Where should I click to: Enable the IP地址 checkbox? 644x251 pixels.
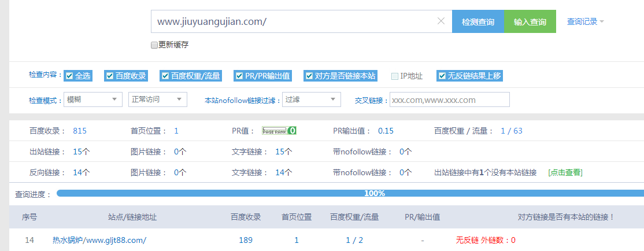click(x=395, y=76)
